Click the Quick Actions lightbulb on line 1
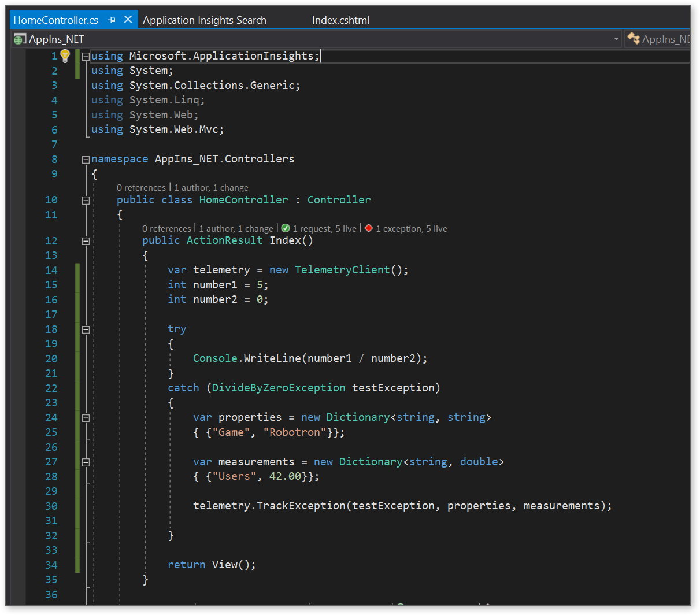Image resolution: width=700 pixels, height=615 pixels. coord(65,55)
